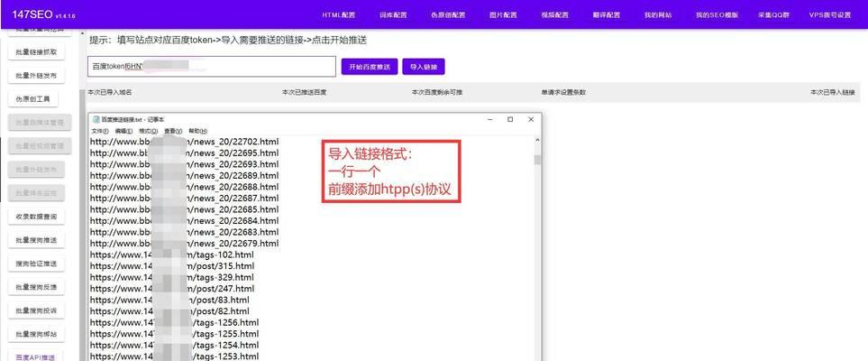Click the line ending news_20/22683.html
This screenshot has width=868, height=361.
185,232
